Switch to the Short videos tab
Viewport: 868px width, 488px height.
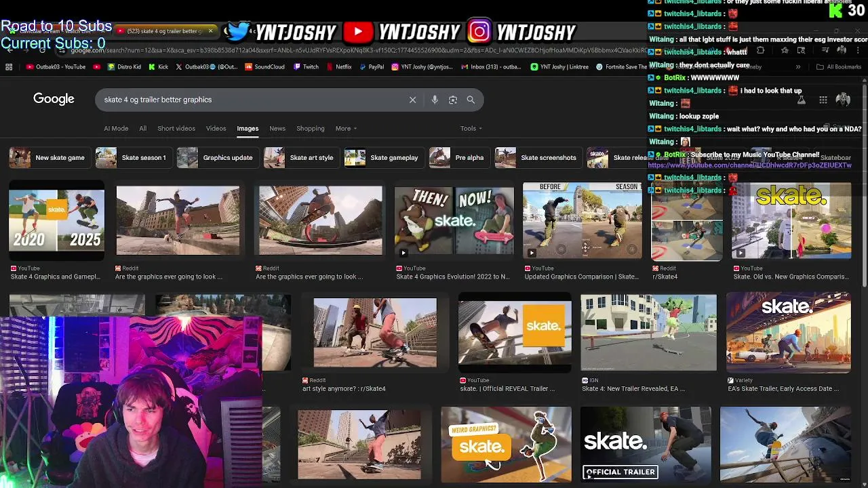[176, 128]
